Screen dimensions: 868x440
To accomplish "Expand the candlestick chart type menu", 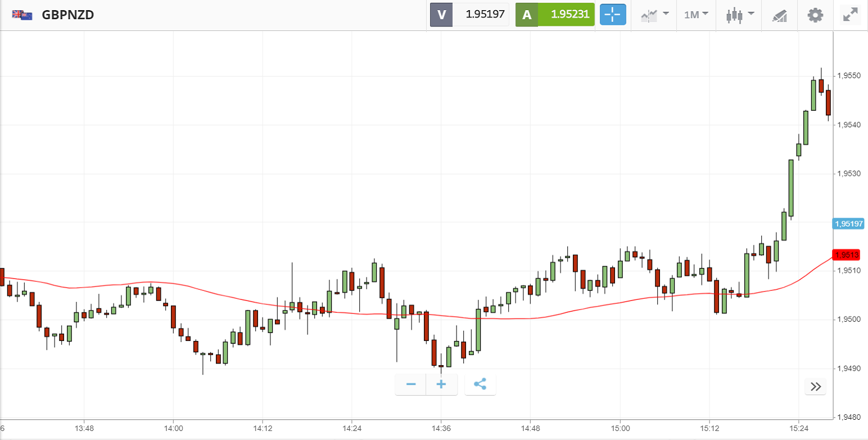I will click(739, 15).
